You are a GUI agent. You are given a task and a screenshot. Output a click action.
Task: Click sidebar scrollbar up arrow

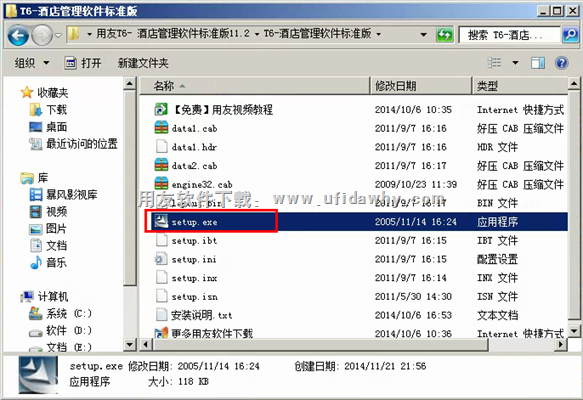[129, 84]
